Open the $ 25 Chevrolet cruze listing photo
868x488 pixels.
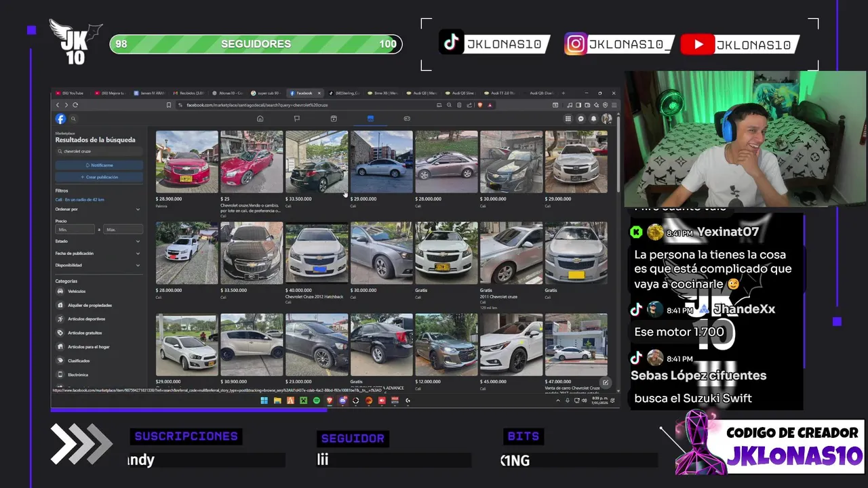252,162
